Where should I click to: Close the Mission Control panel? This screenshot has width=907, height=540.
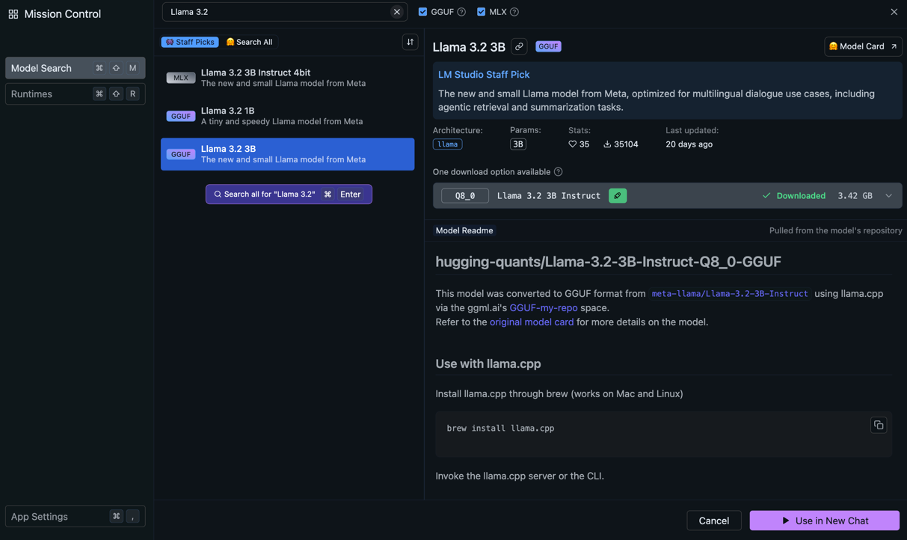pyautogui.click(x=894, y=12)
